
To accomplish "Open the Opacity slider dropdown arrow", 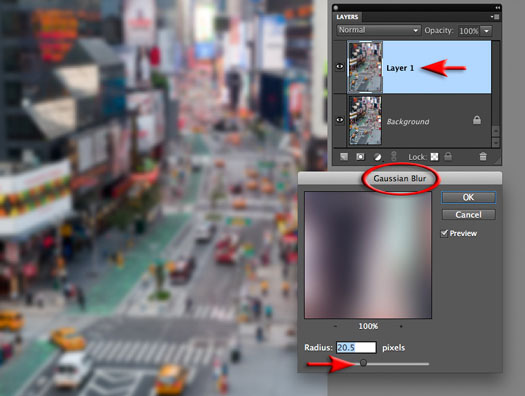I will pos(486,31).
